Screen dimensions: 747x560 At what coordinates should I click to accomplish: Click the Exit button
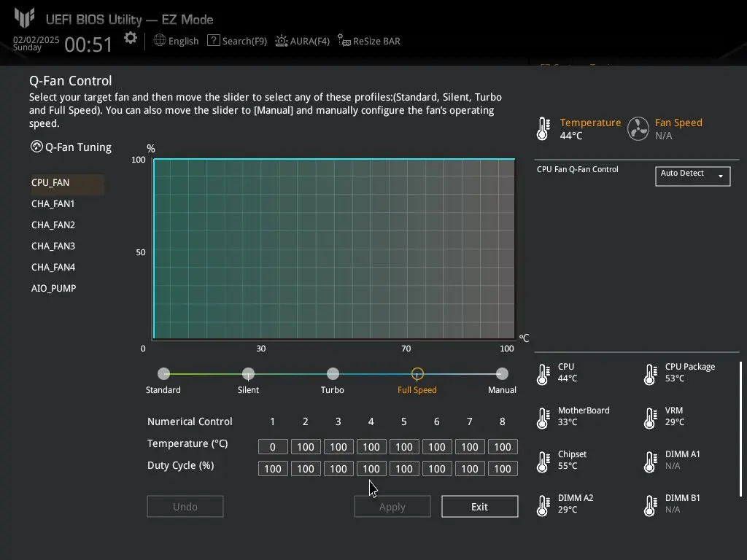480,507
